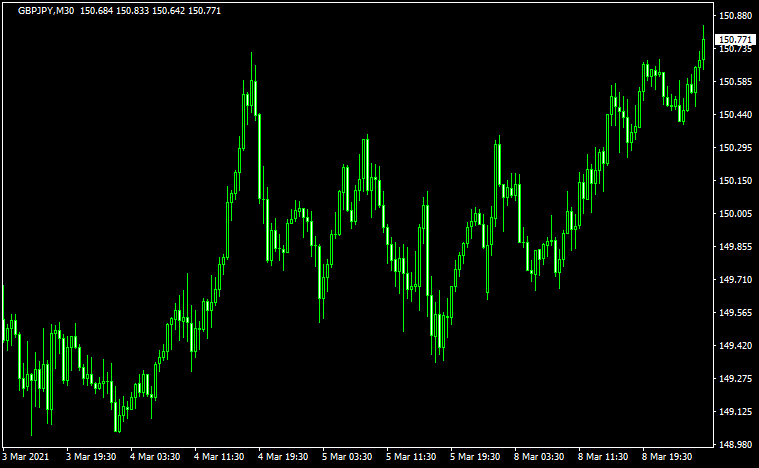The height and width of the screenshot is (468, 759).
Task: Click the 5 Mar 19:30 time marker
Action: click(x=475, y=457)
